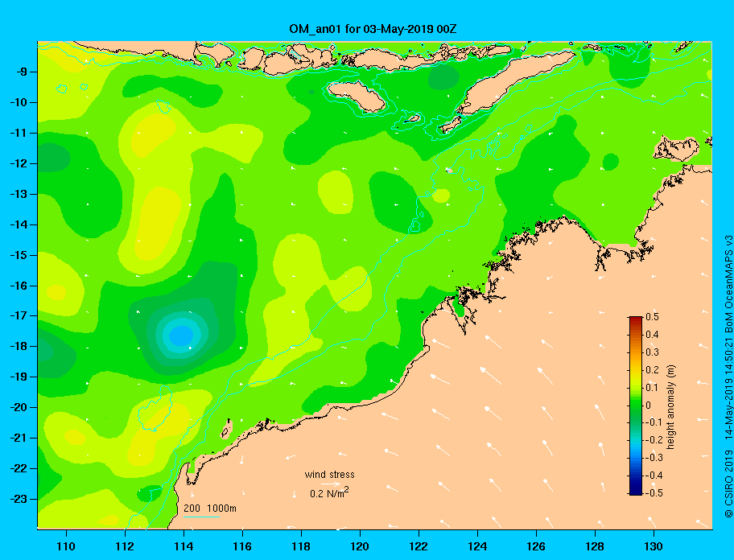Screen dimensions: 734x560
Task: Click the map title 'OM_an01 for 03-May-2019 00Z'
Action: (373, 29)
